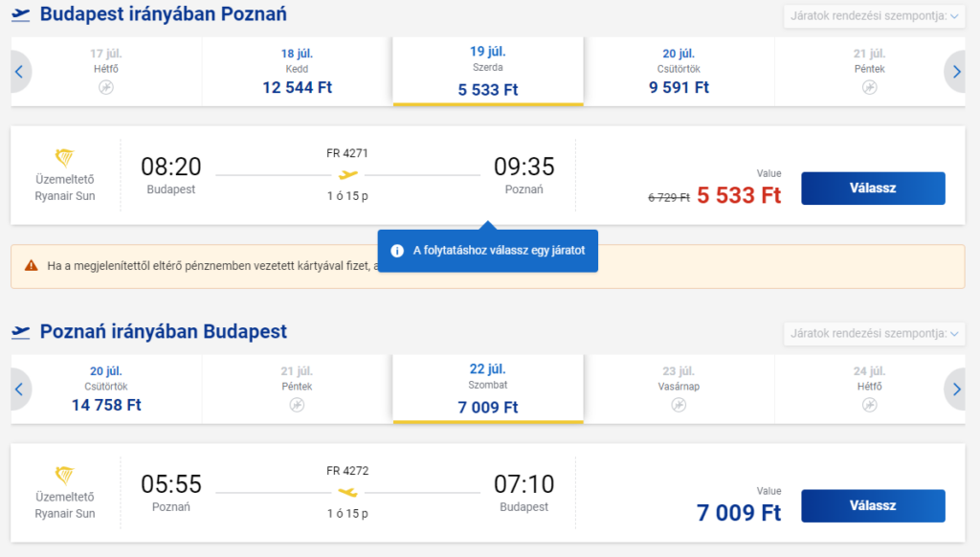Go to later outbound dates with right arrow
The width and height of the screenshot is (980, 557).
pyautogui.click(x=956, y=72)
